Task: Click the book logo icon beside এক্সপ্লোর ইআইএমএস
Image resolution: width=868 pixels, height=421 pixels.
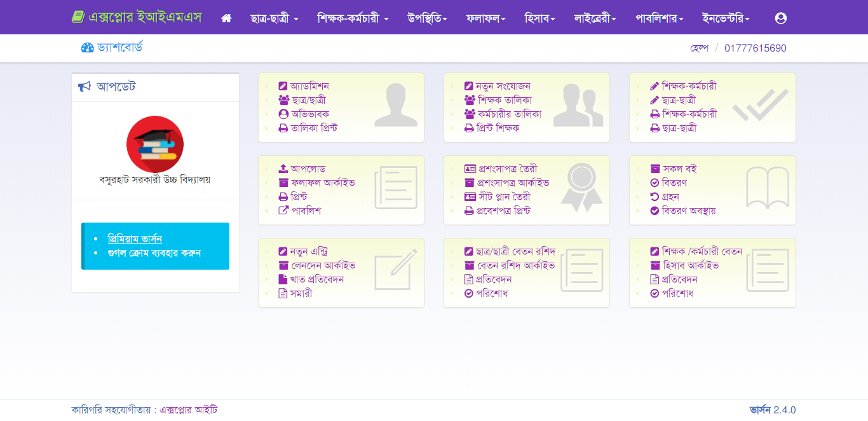Action: [78, 17]
